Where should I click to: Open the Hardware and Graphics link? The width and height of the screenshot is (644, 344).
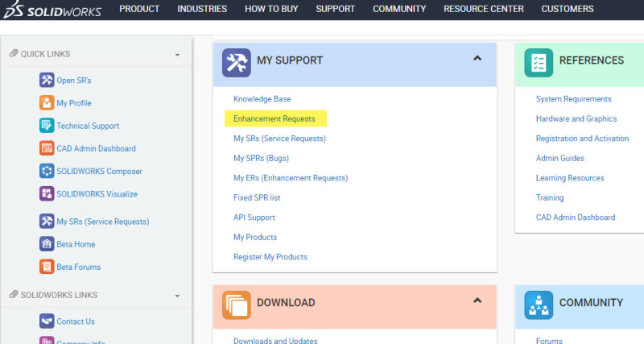pyautogui.click(x=576, y=118)
